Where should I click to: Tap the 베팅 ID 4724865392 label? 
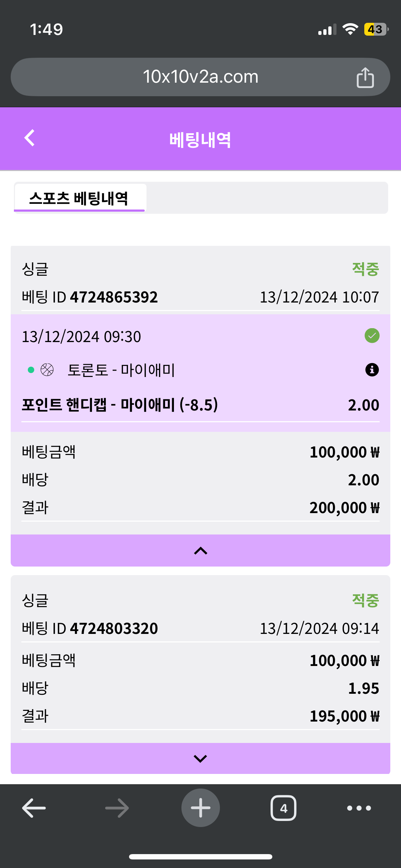(89, 297)
